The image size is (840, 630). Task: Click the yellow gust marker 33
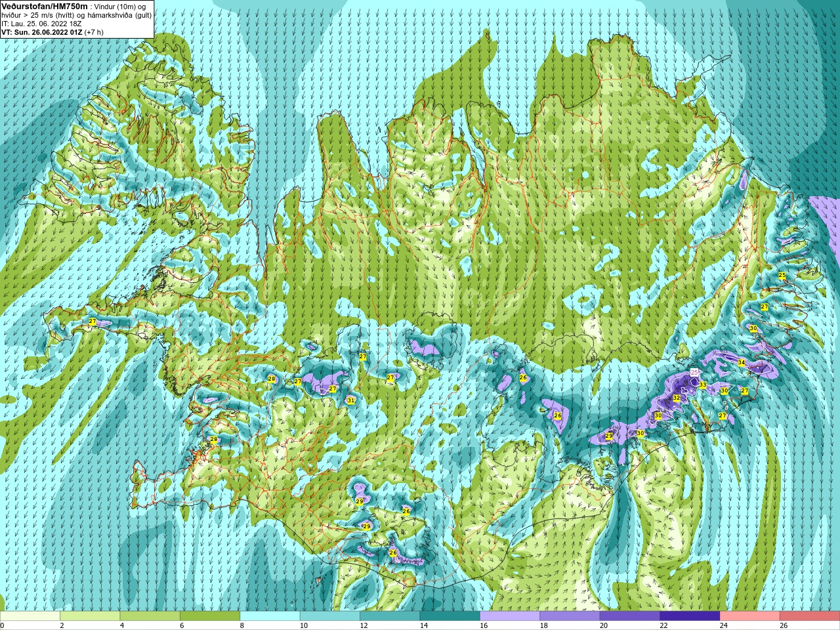click(702, 385)
